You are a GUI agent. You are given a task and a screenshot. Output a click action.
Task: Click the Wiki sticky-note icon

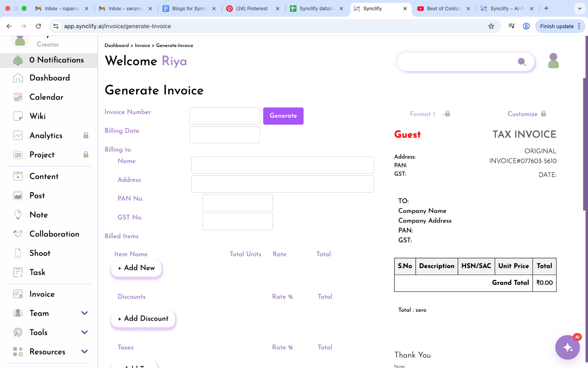pos(18,116)
